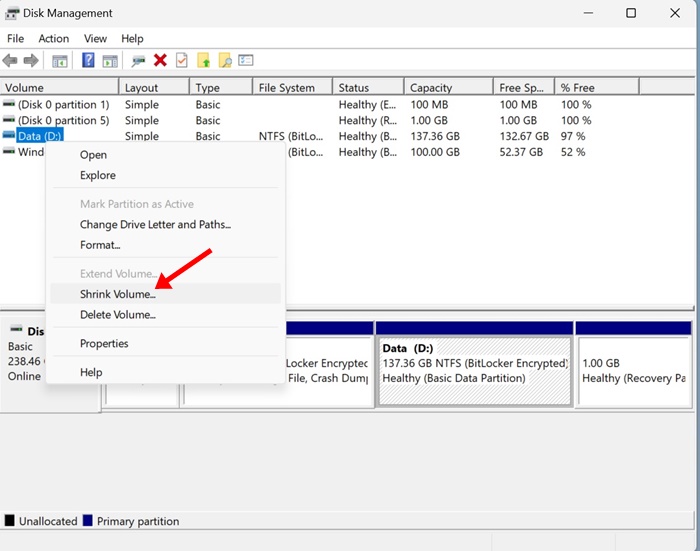This screenshot has width=700, height=551.
Task: Open the blue question mark Help icon
Action: [x=88, y=60]
